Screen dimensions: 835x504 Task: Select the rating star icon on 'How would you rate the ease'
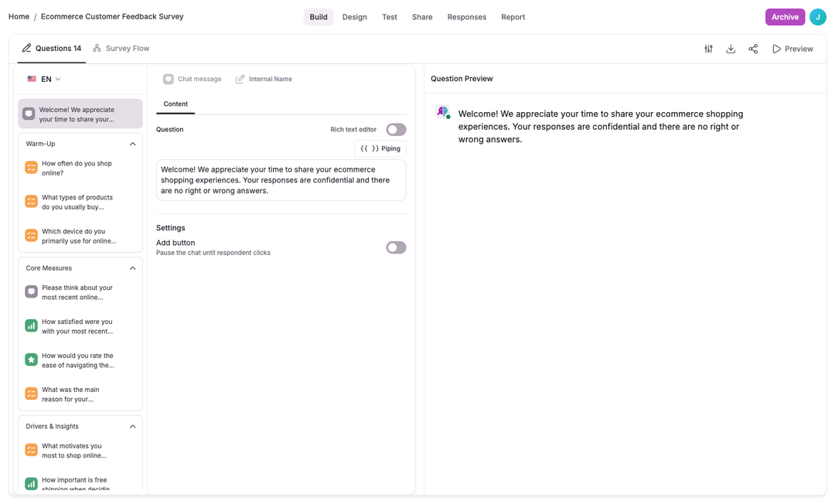(31, 359)
